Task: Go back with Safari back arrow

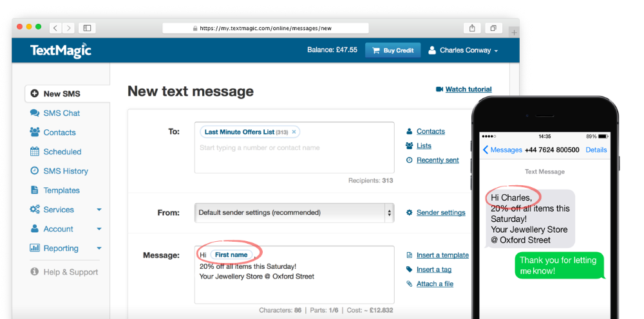Action: (55, 28)
